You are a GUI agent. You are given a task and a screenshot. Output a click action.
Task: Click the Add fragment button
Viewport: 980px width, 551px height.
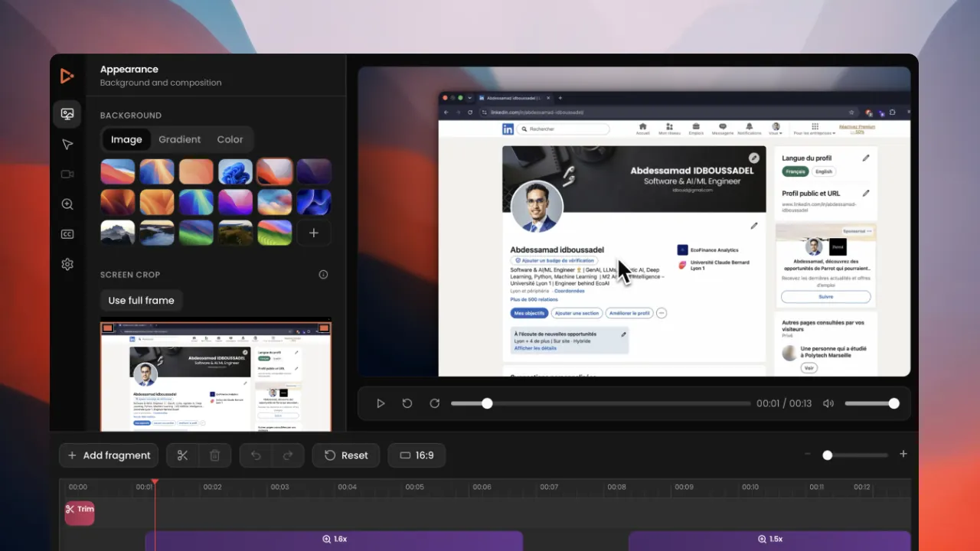[x=109, y=455]
